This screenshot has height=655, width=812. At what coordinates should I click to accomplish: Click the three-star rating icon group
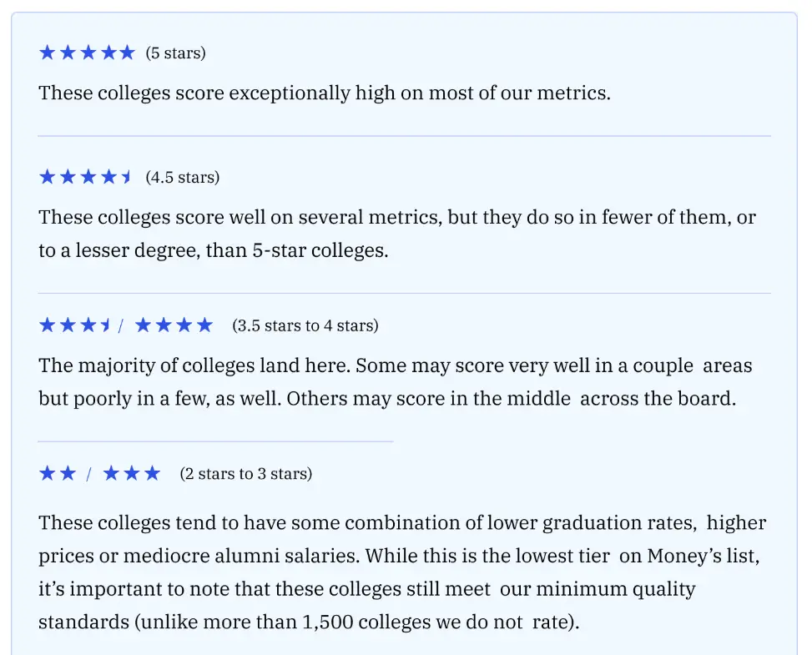132,473
